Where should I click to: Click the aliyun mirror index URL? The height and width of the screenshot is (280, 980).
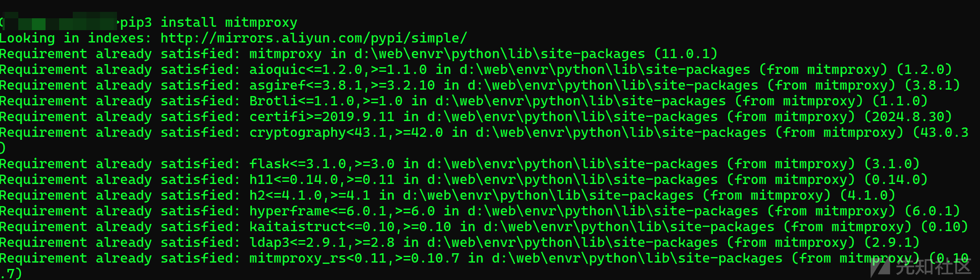314,39
